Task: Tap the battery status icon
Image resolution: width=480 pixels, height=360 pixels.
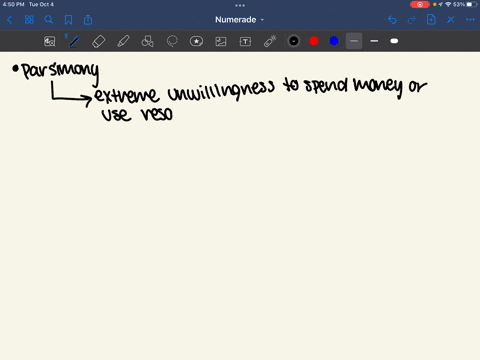Action: (x=471, y=4)
